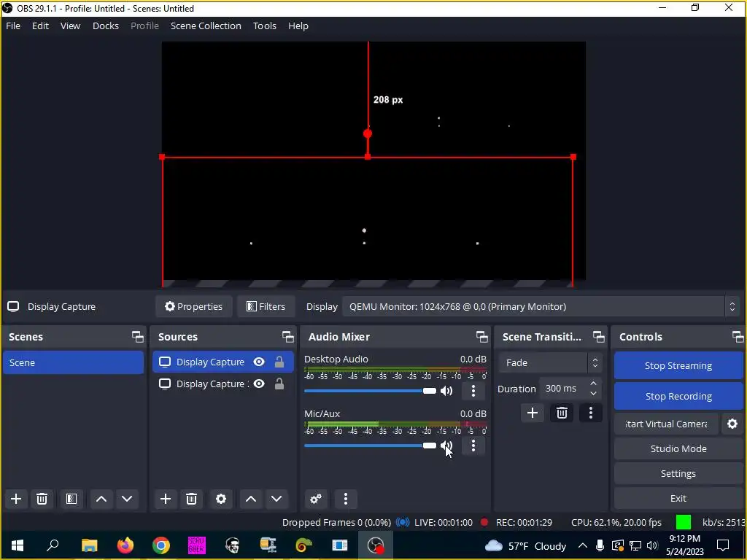
Task: Open the Edit menu
Action: pos(40,26)
